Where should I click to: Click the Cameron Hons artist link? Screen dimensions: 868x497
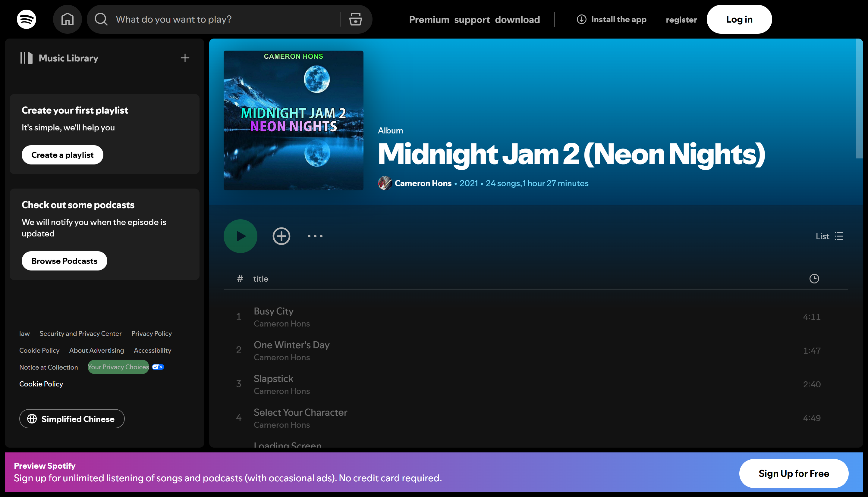pyautogui.click(x=423, y=183)
